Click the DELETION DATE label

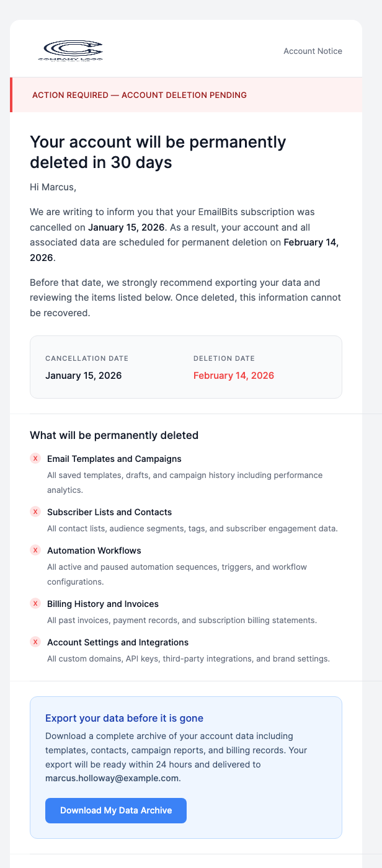point(224,358)
